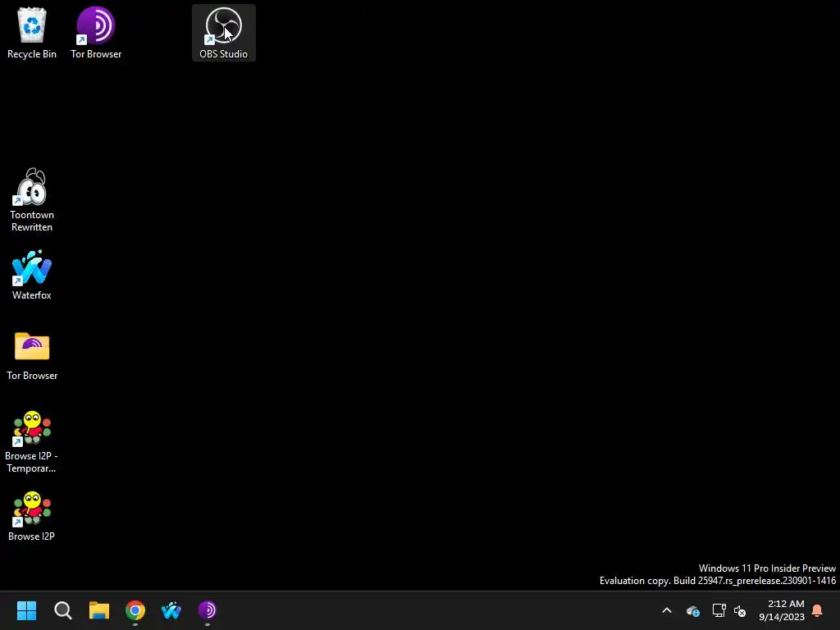Image resolution: width=840 pixels, height=630 pixels.
Task: Open taskbar Search
Action: click(x=62, y=610)
